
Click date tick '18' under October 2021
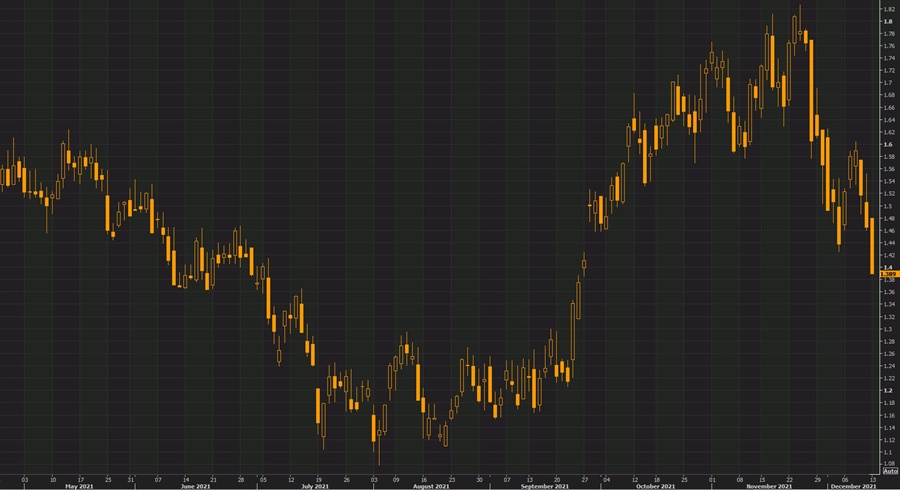[x=657, y=479]
